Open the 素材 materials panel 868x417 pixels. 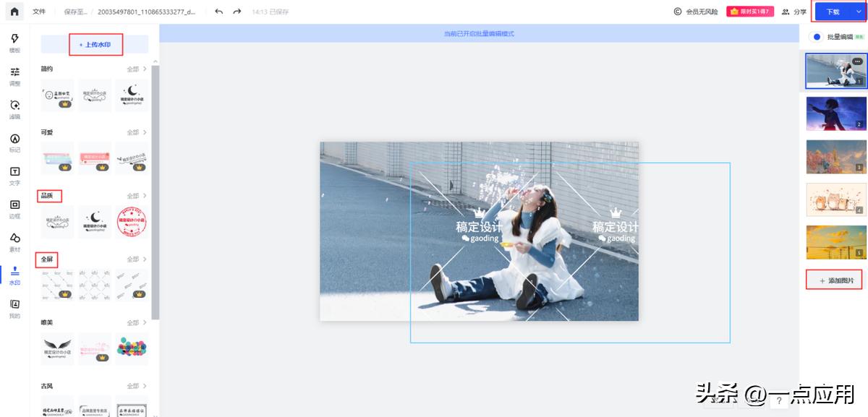[x=14, y=242]
